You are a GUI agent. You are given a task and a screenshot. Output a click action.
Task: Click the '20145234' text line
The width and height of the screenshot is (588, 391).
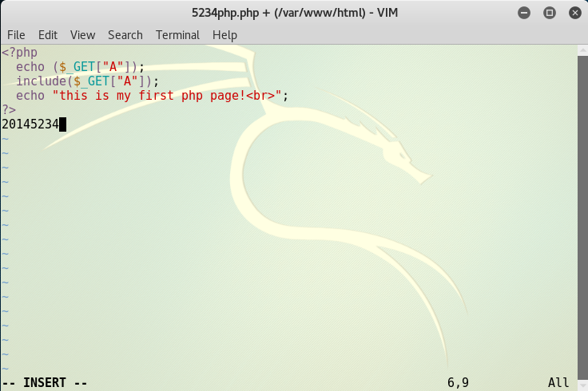click(x=30, y=124)
